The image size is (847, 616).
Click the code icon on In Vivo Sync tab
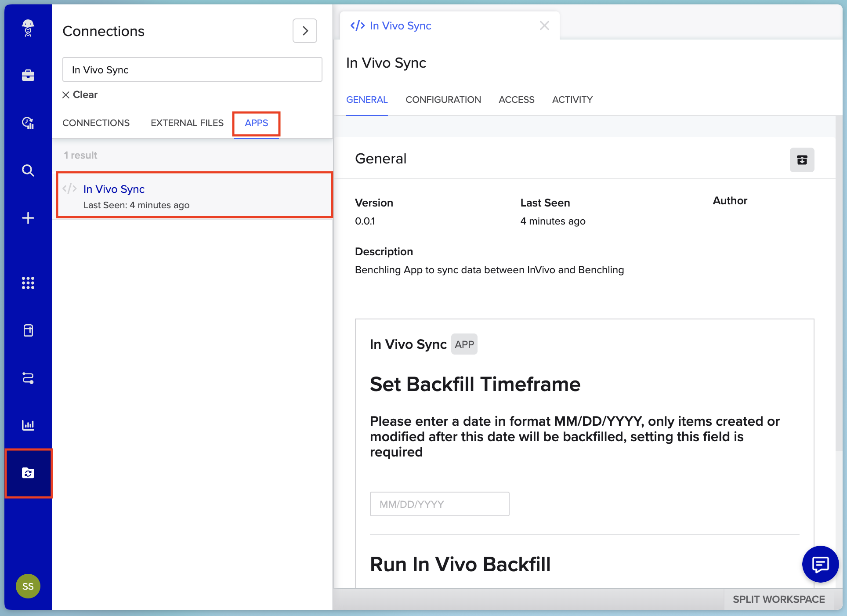click(x=358, y=25)
